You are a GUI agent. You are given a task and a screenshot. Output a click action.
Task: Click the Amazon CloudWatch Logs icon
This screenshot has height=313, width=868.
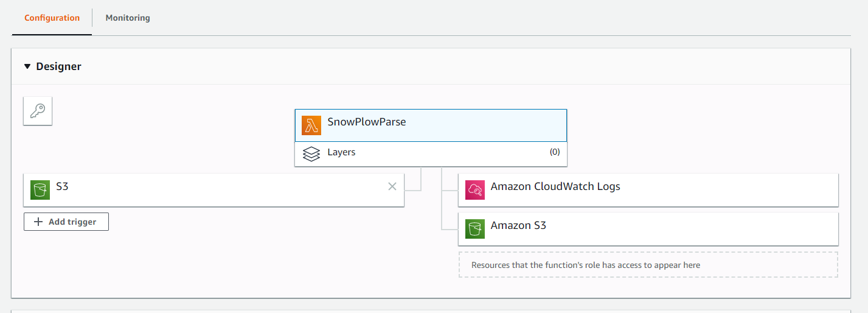coord(475,190)
